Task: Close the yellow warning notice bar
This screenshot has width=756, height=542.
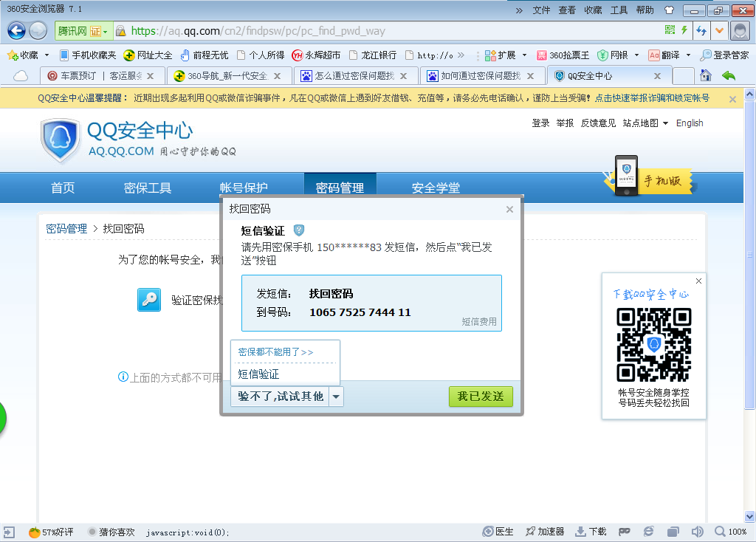Action: tap(732, 99)
